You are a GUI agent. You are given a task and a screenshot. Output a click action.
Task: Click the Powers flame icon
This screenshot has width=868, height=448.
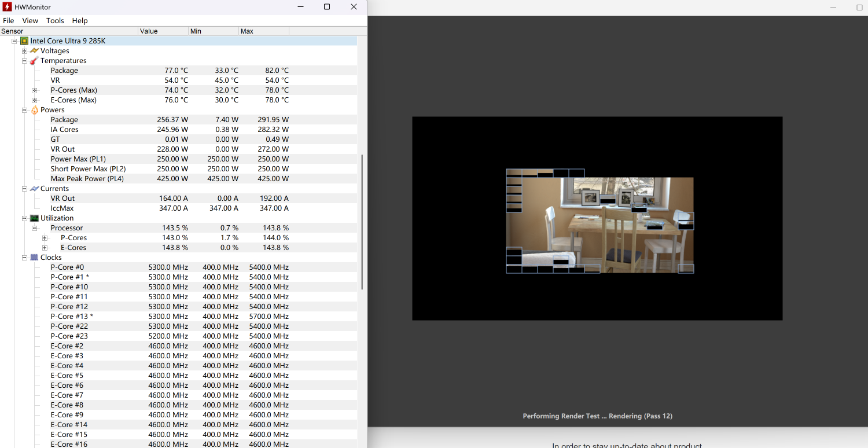tap(34, 110)
